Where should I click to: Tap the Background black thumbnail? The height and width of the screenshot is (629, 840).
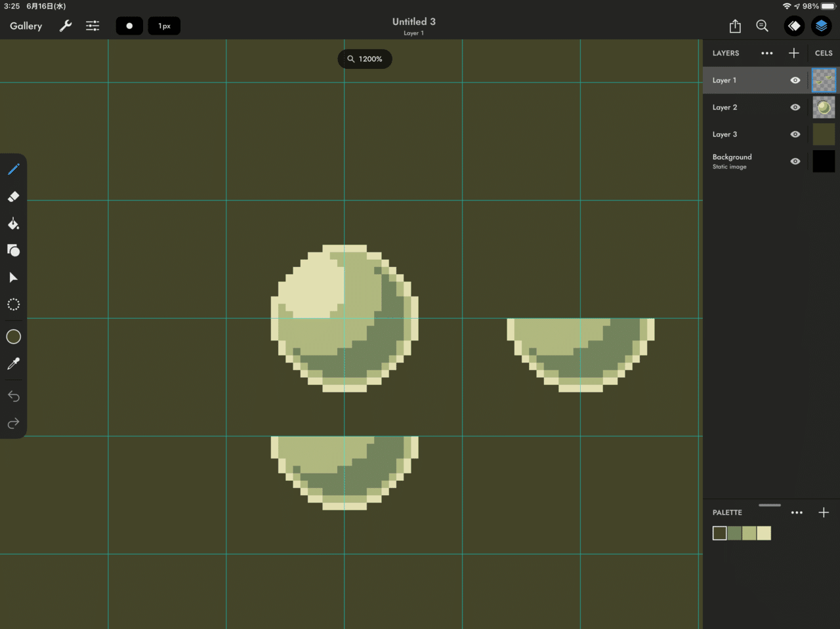pos(824,161)
